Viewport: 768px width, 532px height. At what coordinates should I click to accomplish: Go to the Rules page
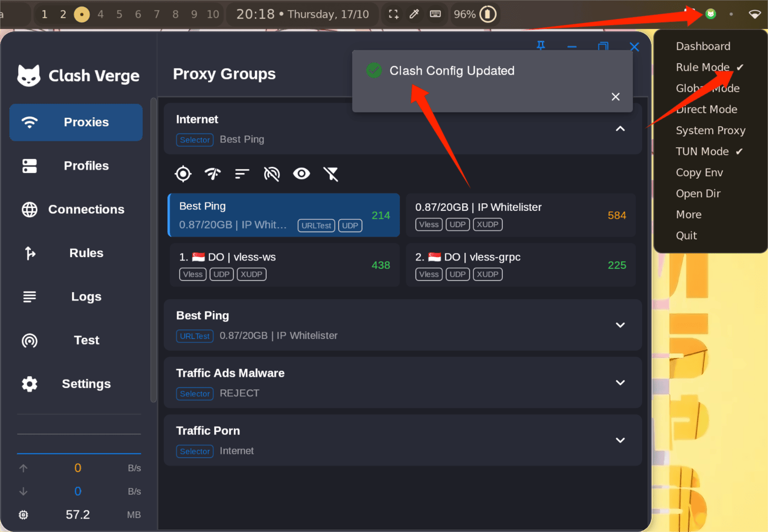click(76, 253)
